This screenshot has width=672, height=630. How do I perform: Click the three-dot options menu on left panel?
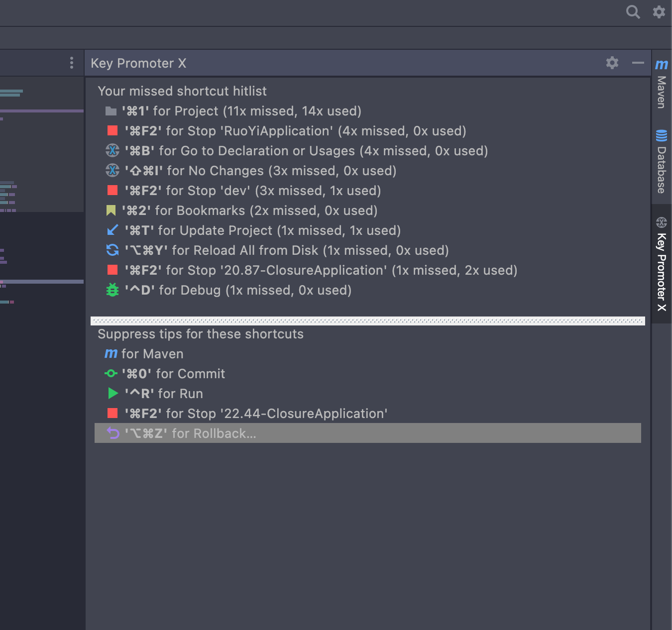[71, 63]
